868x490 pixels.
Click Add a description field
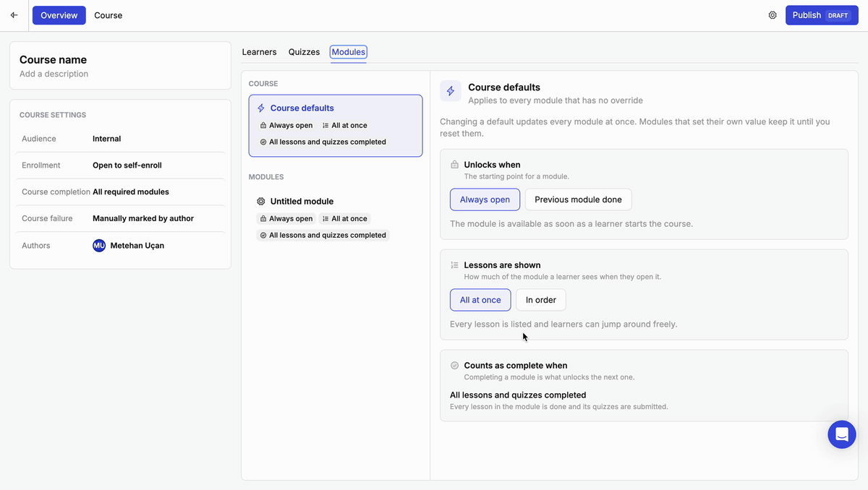click(x=54, y=74)
